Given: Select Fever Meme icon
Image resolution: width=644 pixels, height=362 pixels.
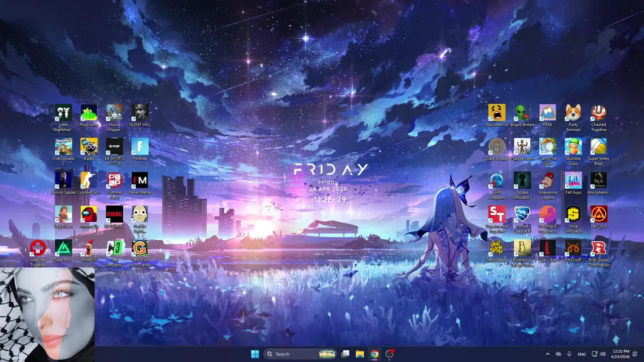Looking at the screenshot, I should pyautogui.click(x=140, y=183).
